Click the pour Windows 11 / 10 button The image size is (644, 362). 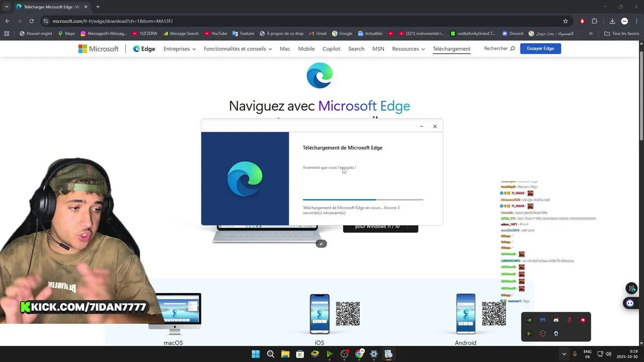[x=380, y=228]
